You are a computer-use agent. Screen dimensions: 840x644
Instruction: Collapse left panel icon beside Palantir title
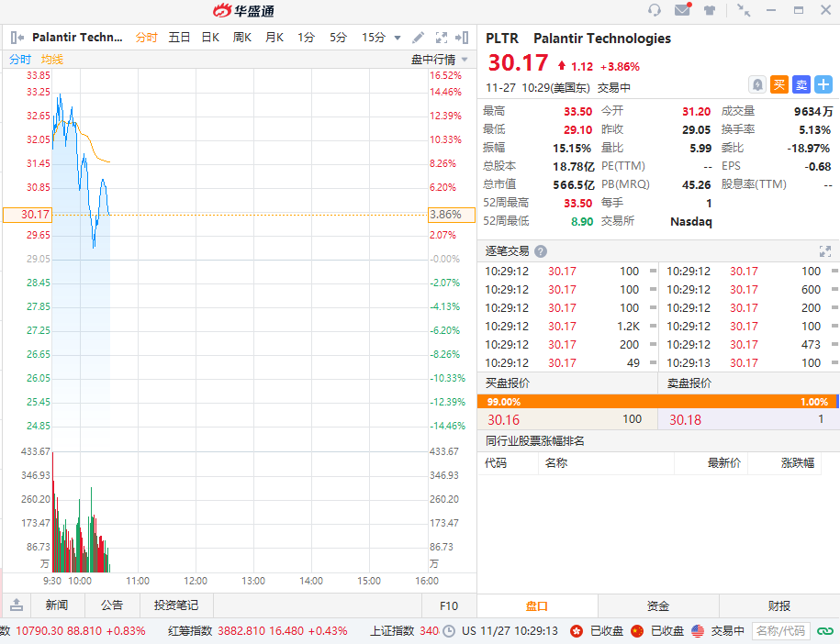[x=17, y=38]
